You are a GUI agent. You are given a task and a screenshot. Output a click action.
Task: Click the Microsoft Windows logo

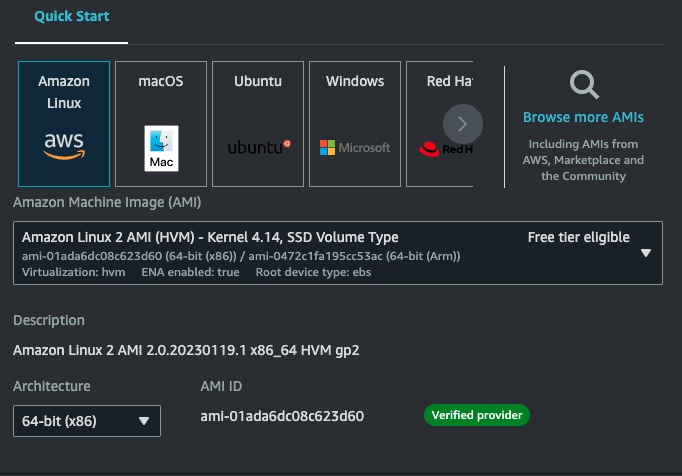pos(354,147)
